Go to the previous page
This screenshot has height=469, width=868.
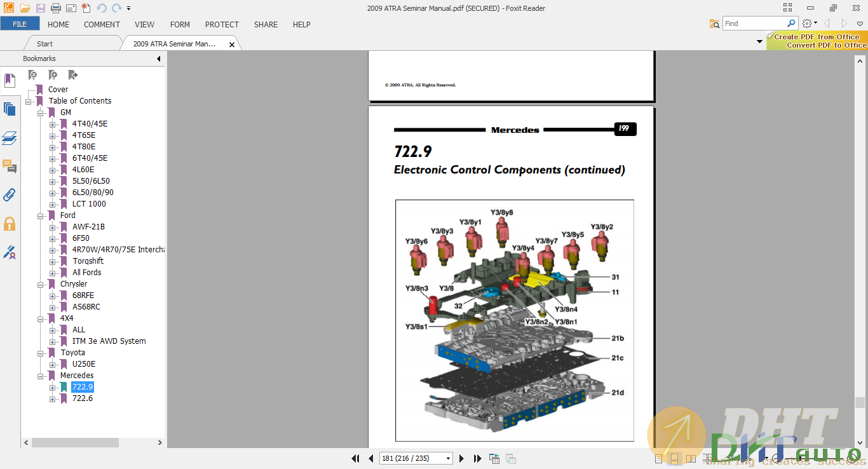(x=371, y=458)
